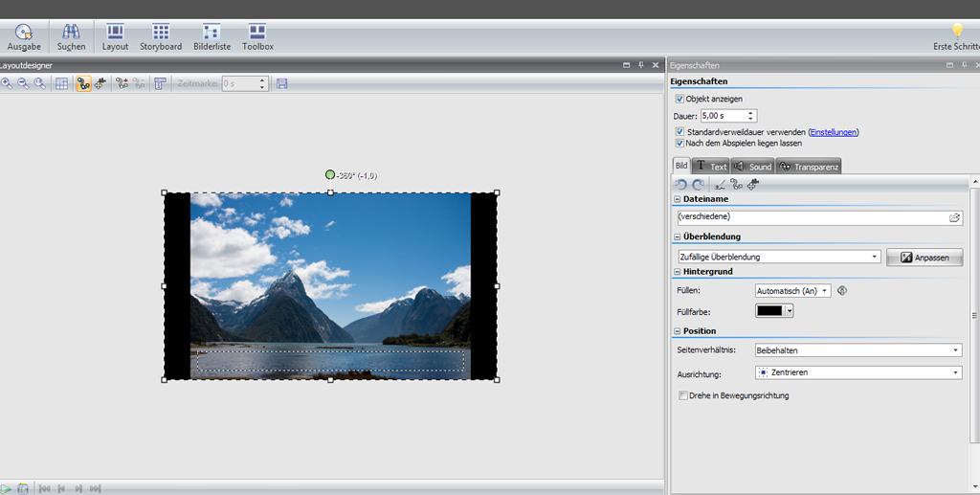Open the Einstellungen link
Viewport: 980px width, 495px height.
pyautogui.click(x=833, y=132)
